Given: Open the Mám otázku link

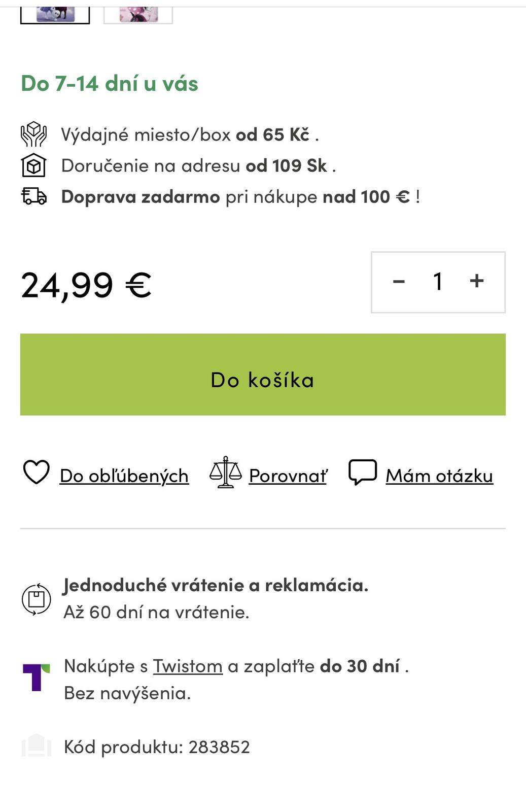Looking at the screenshot, I should pyautogui.click(x=439, y=476).
